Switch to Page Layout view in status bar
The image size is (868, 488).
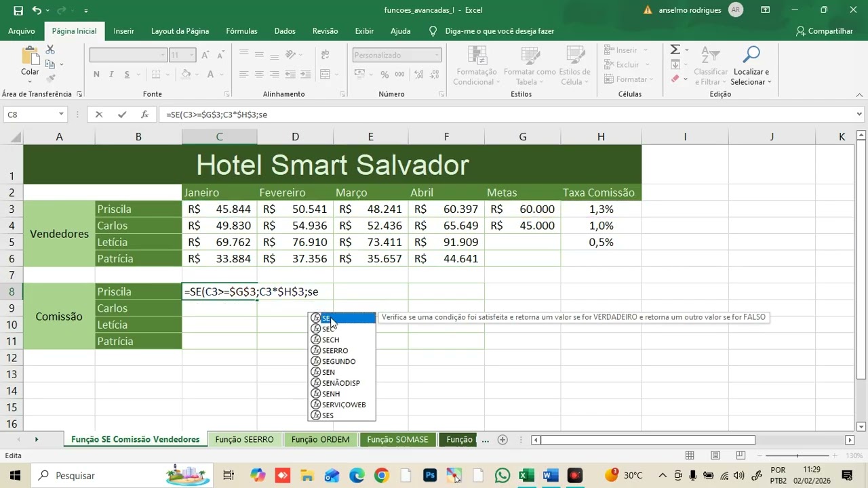[x=715, y=455]
